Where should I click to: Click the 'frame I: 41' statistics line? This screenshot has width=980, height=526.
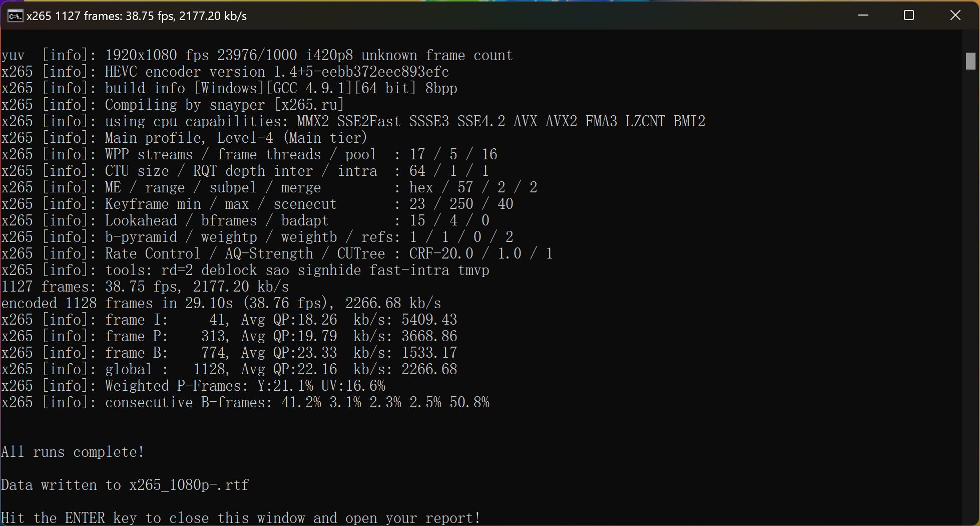[x=229, y=320]
